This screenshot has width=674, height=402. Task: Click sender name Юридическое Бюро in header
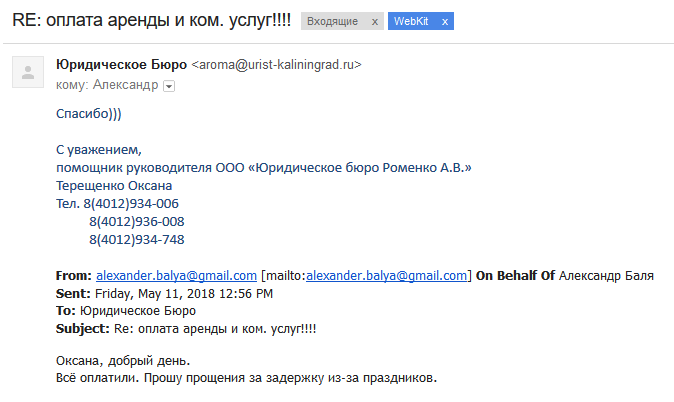click(x=121, y=65)
